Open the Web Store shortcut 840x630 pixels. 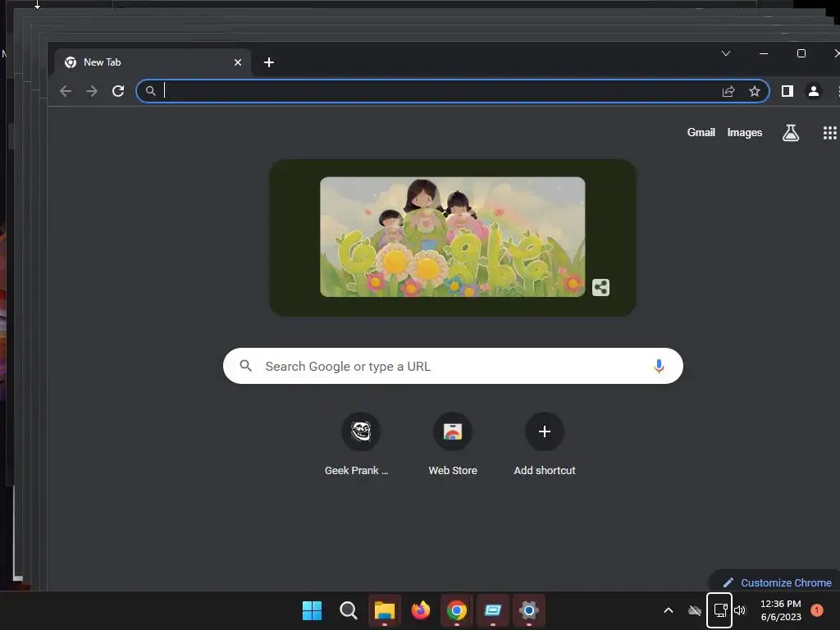click(x=453, y=444)
